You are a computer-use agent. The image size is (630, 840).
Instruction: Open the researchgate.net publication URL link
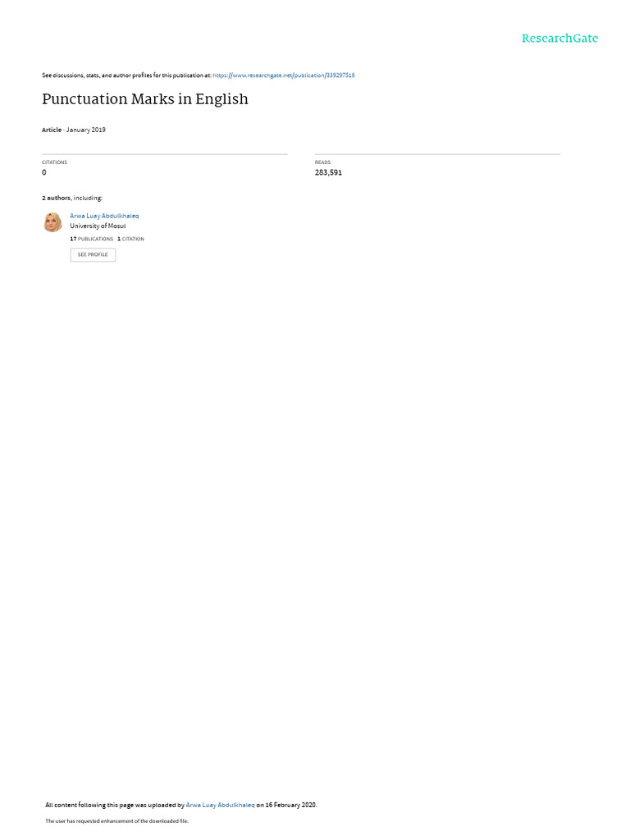(x=283, y=75)
